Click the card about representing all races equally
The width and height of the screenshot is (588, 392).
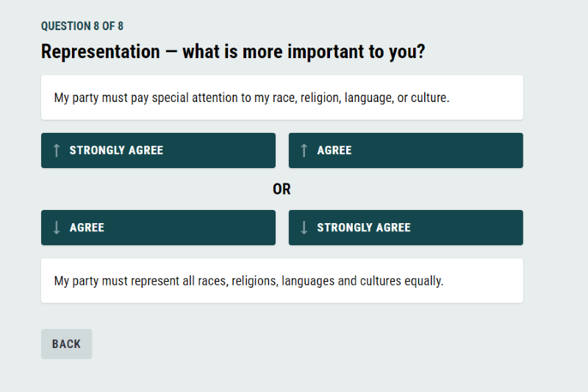[282, 281]
